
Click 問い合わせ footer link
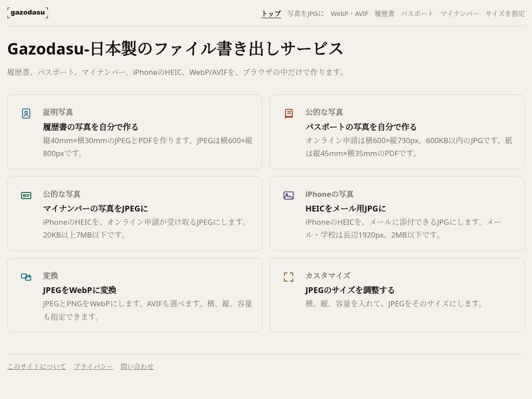click(x=137, y=366)
